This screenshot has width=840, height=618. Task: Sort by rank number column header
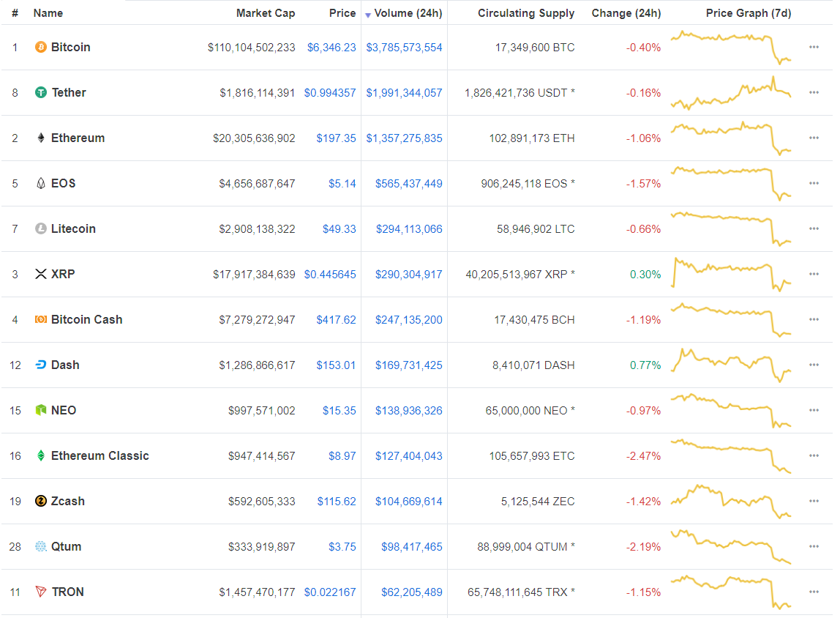(15, 13)
